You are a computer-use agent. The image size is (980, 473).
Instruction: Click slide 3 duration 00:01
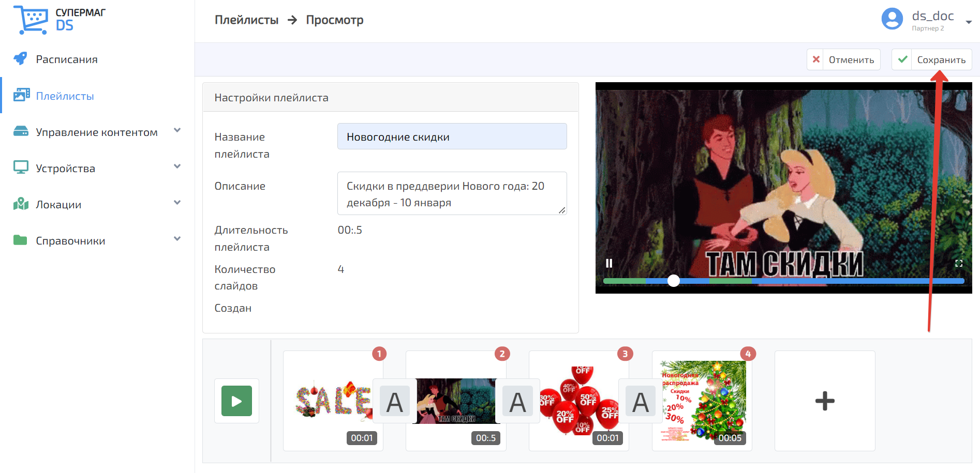pos(607,438)
